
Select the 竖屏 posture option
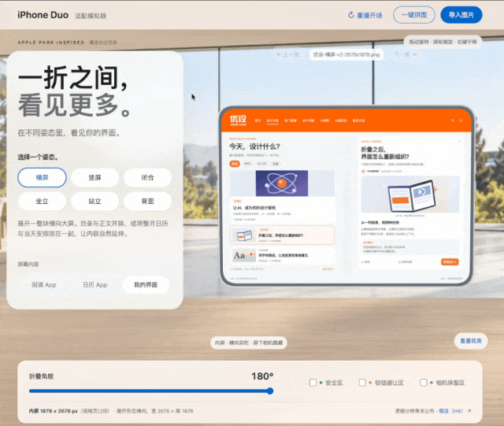click(94, 177)
